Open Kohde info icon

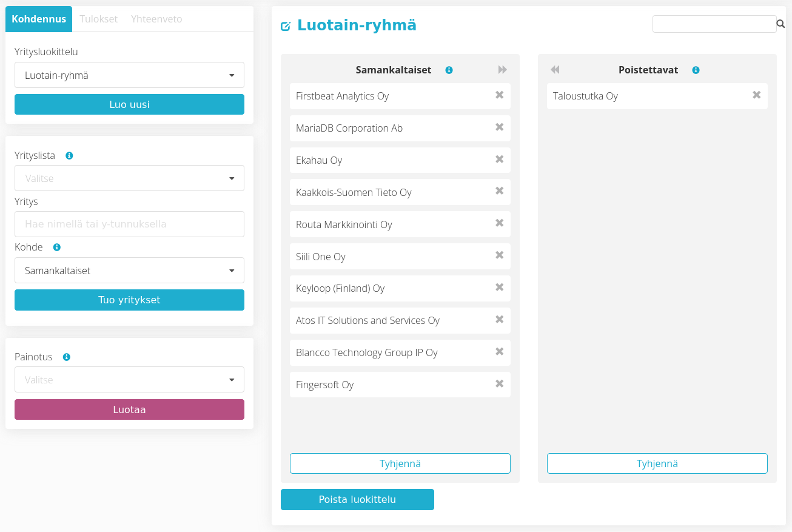57,247
